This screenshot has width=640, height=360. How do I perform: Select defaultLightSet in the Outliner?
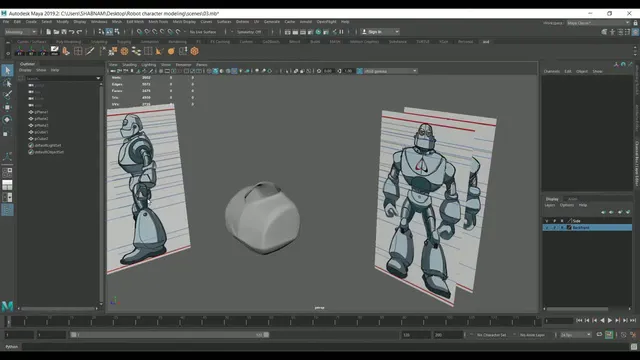point(47,145)
